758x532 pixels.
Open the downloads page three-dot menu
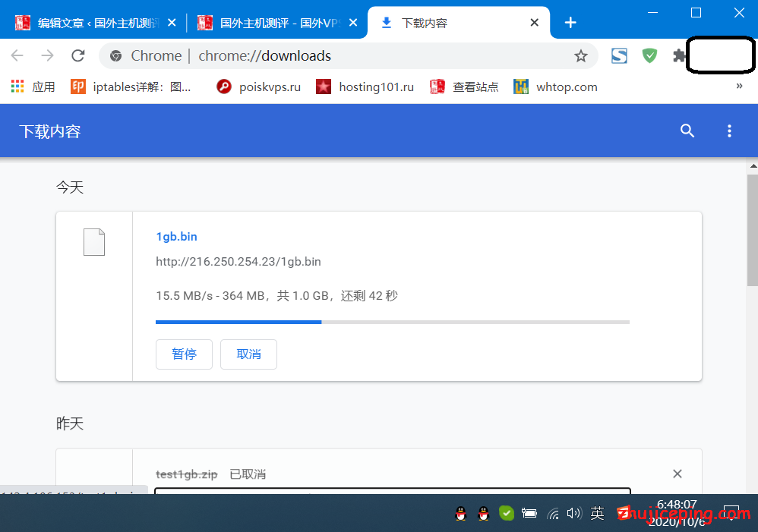pos(729,131)
